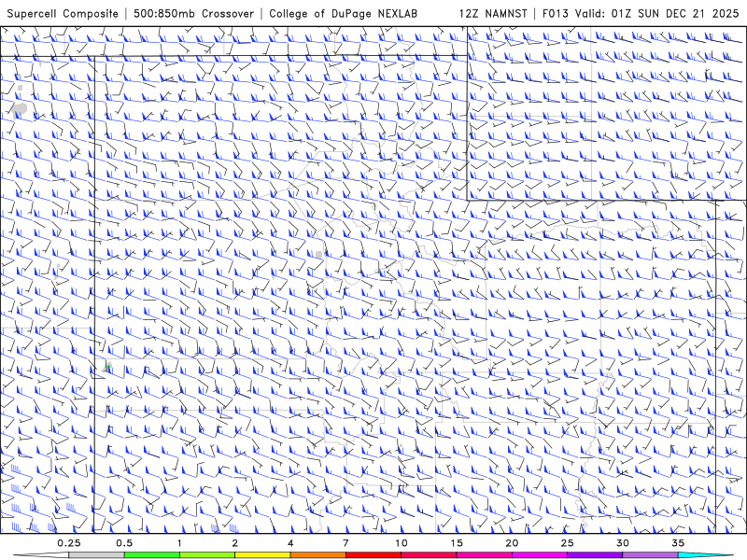Click the legend value "10"
Screen dimensions: 747x560
click(x=402, y=543)
